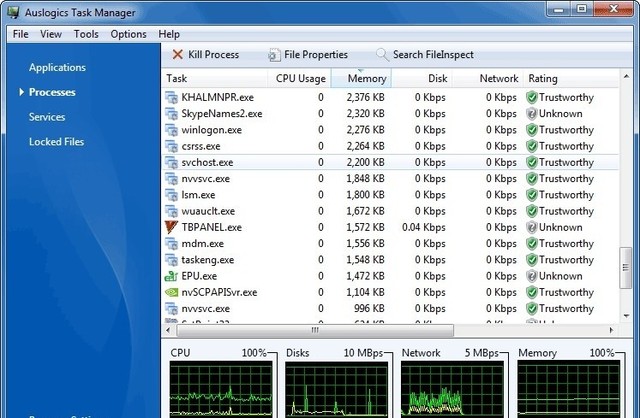Viewport: 640px width, 418px height.
Task: Click the 0.04 Kbps disk value
Action: coord(423,227)
